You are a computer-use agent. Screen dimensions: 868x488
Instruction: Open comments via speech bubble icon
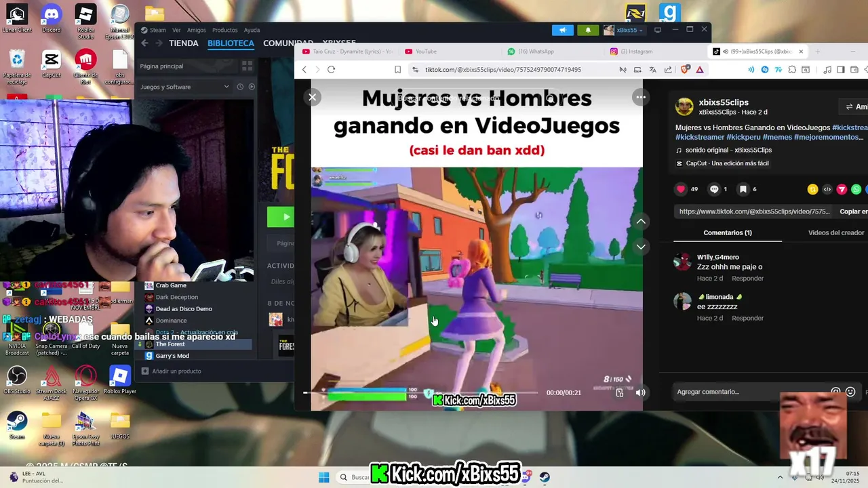coord(714,189)
